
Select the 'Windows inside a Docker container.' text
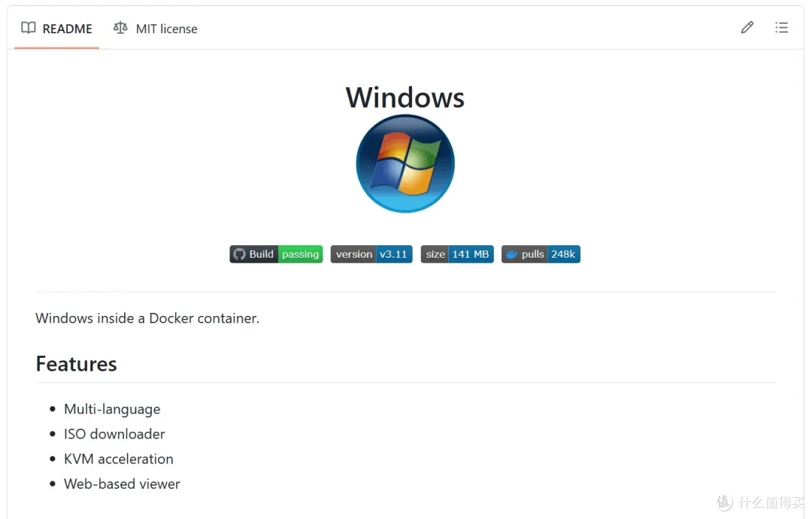pyautogui.click(x=147, y=318)
